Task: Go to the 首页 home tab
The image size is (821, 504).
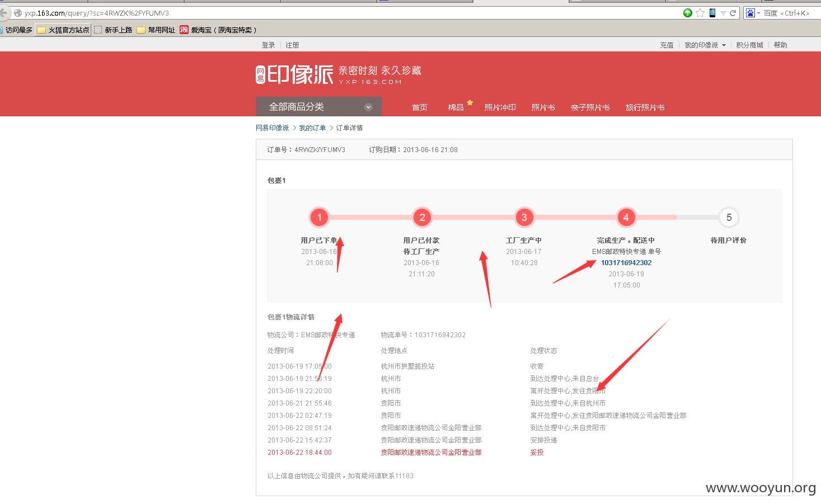Action: [420, 107]
